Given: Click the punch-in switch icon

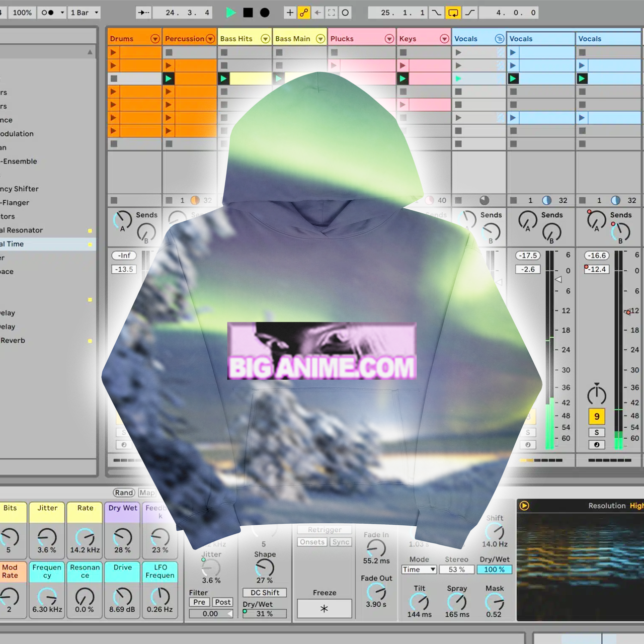Looking at the screenshot, I should pyautogui.click(x=436, y=13).
